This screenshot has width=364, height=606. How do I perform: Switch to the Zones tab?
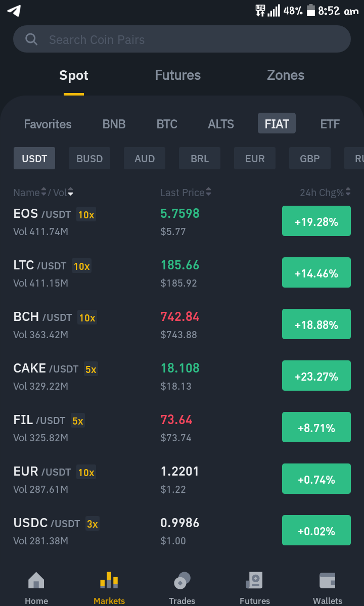tap(286, 75)
